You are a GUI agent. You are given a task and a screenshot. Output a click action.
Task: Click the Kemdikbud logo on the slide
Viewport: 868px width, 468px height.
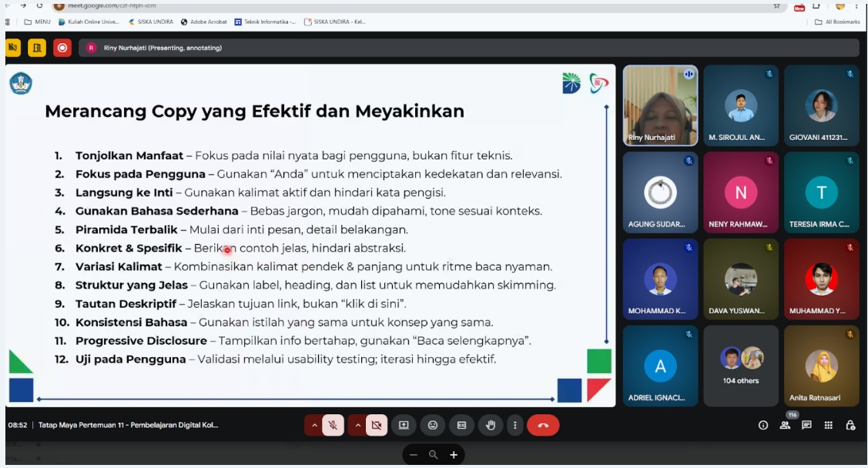21,84
